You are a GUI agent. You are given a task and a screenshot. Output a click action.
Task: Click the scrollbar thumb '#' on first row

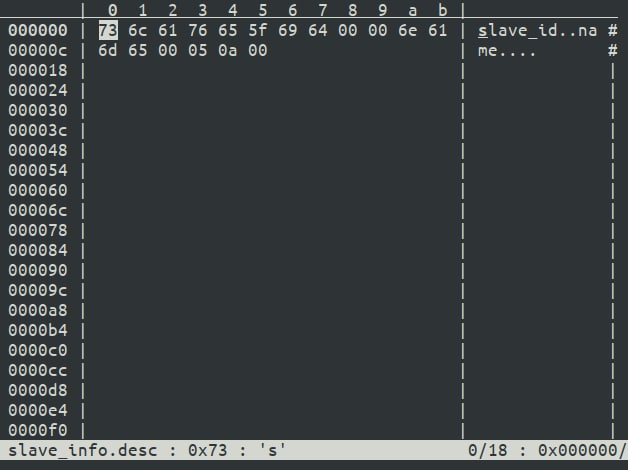(612, 30)
